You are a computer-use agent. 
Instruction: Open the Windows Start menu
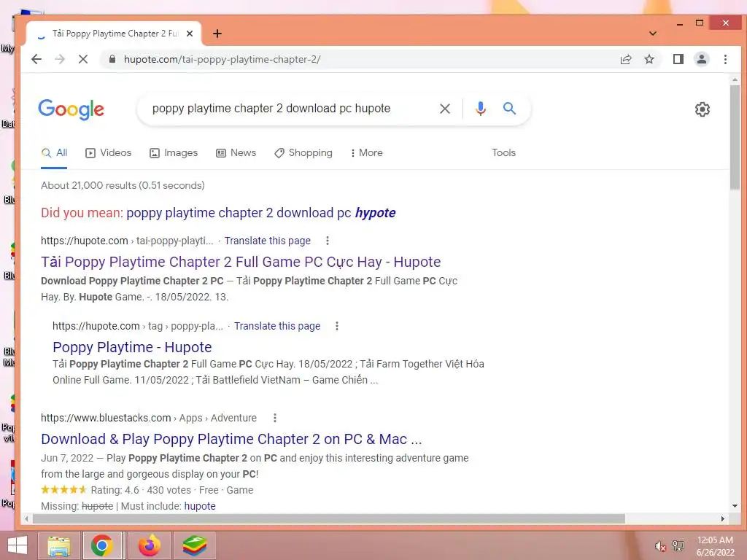click(x=18, y=545)
